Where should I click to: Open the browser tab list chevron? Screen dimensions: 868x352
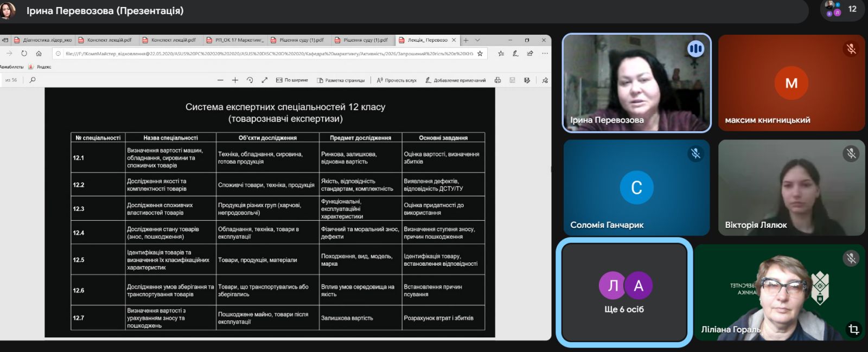coord(477,40)
